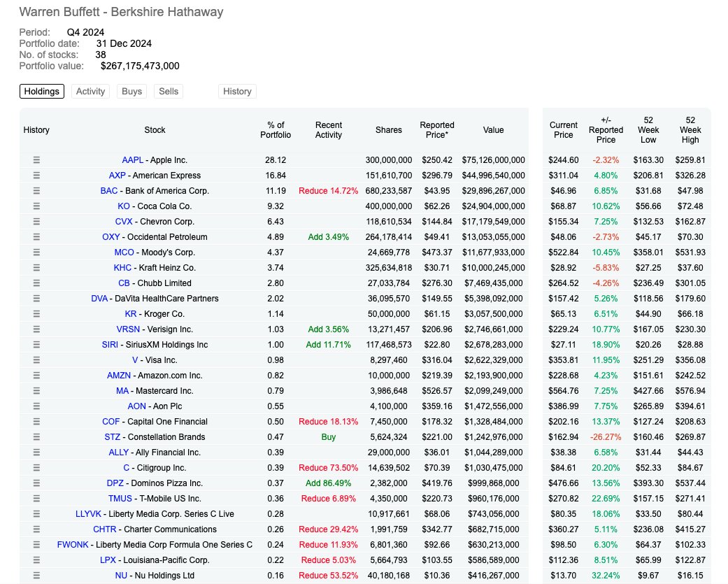Click portfolio value '$267,175,473,000'

140,66
